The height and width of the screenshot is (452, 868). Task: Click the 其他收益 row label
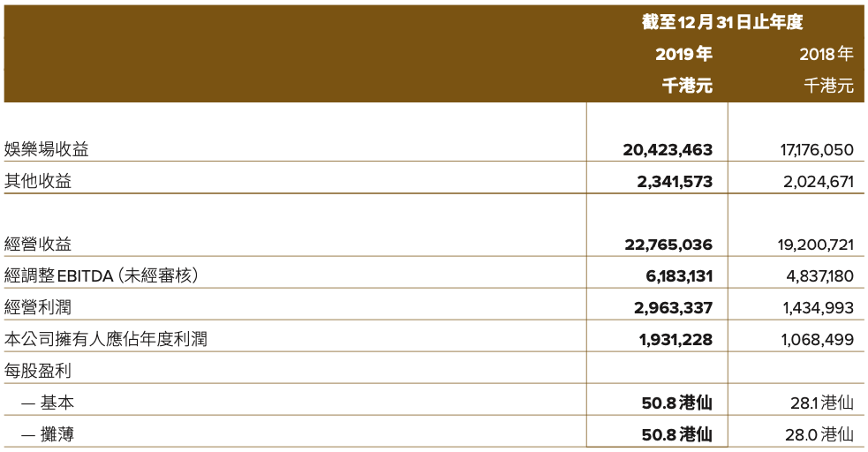tap(38, 182)
